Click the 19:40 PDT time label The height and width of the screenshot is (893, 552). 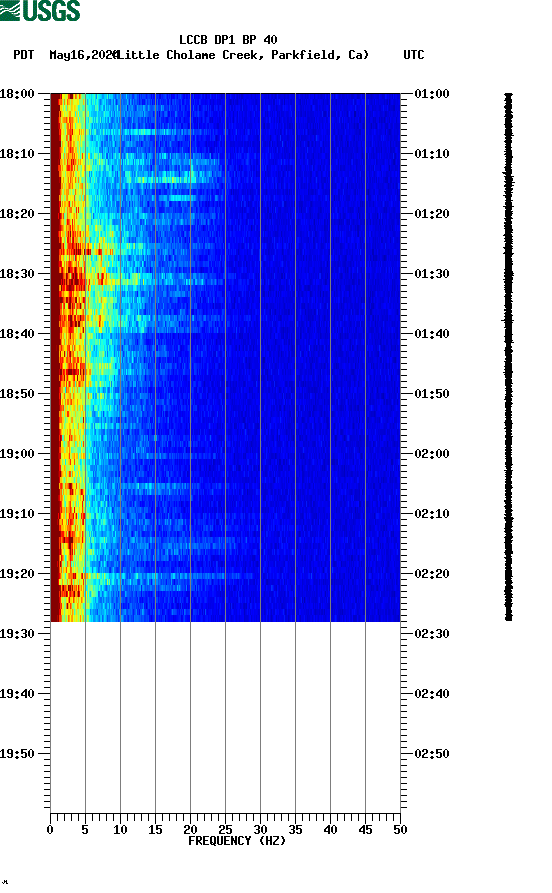[x=17, y=694]
